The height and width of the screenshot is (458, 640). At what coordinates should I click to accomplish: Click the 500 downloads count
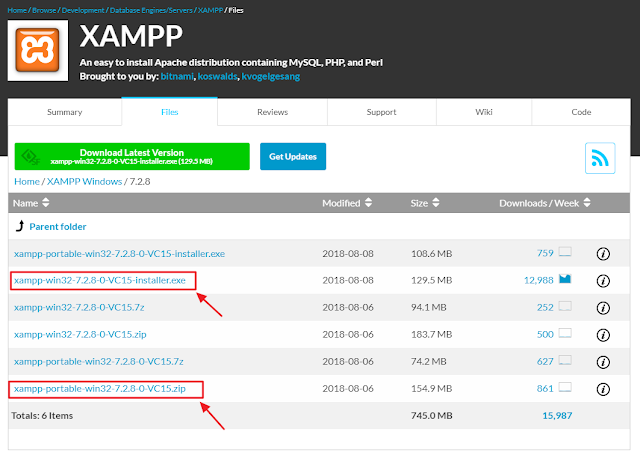tap(545, 334)
